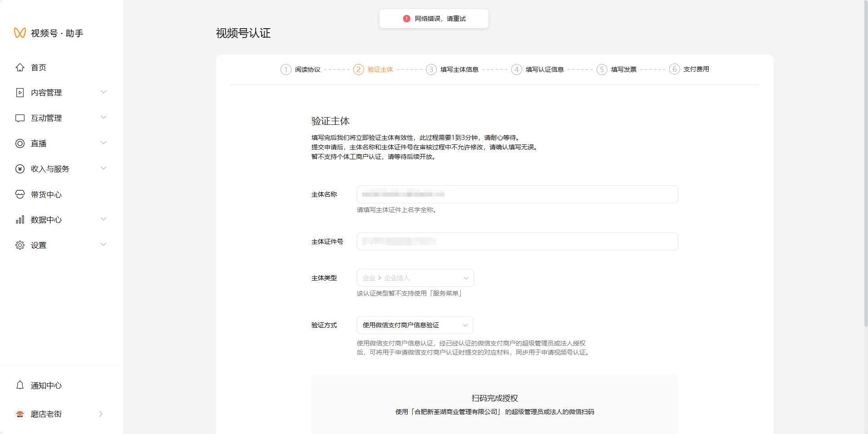868x434 pixels.
Task: Click the 填写主体信息 step label
Action: coord(459,69)
